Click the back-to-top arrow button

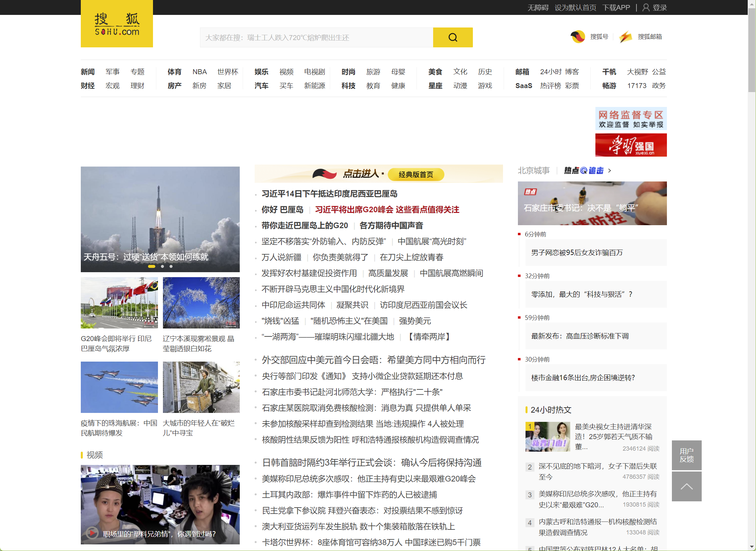pyautogui.click(x=686, y=486)
